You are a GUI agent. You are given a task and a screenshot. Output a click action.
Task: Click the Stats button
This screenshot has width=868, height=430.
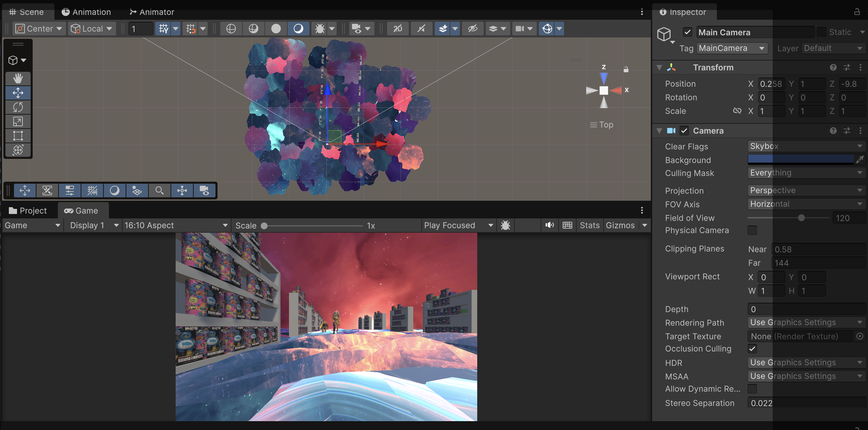[x=589, y=225]
